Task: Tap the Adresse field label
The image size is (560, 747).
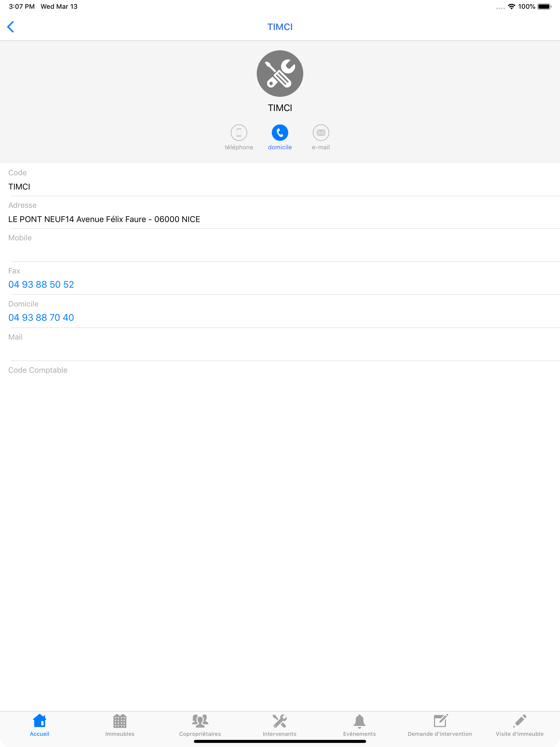Action: [x=22, y=205]
